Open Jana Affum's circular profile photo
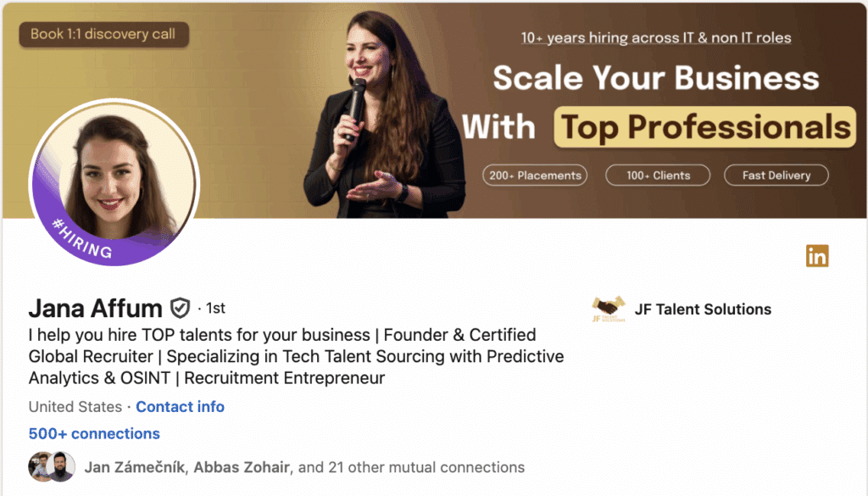The height and width of the screenshot is (496, 868). click(x=114, y=182)
